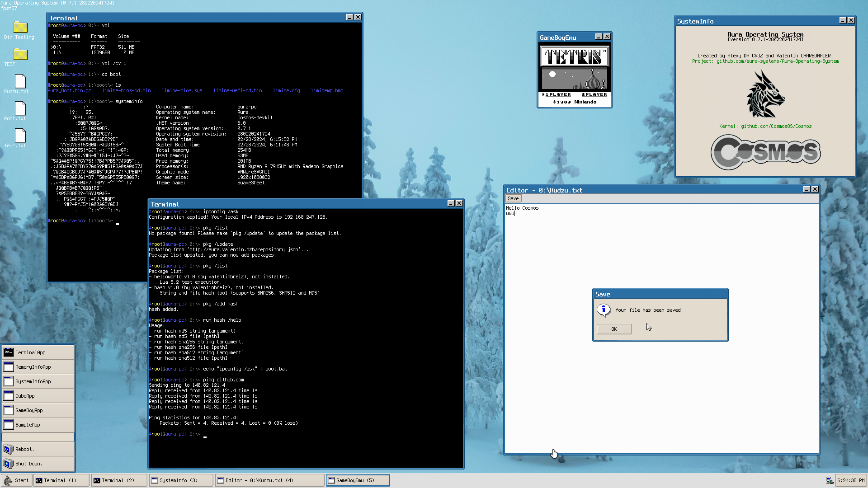Click the network tray icon
This screenshot has height=488, width=868.
tap(830, 480)
